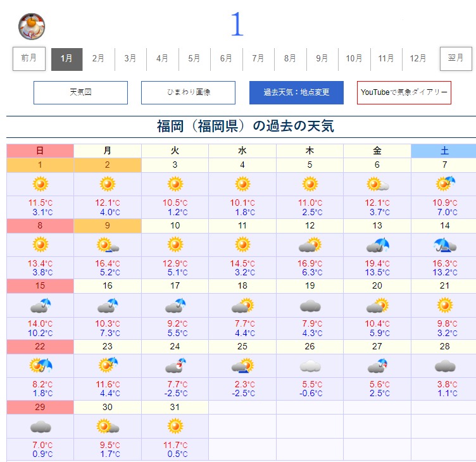Click 過去天気：地点変更 to change location
This screenshot has width=476, height=462.
[x=296, y=92]
